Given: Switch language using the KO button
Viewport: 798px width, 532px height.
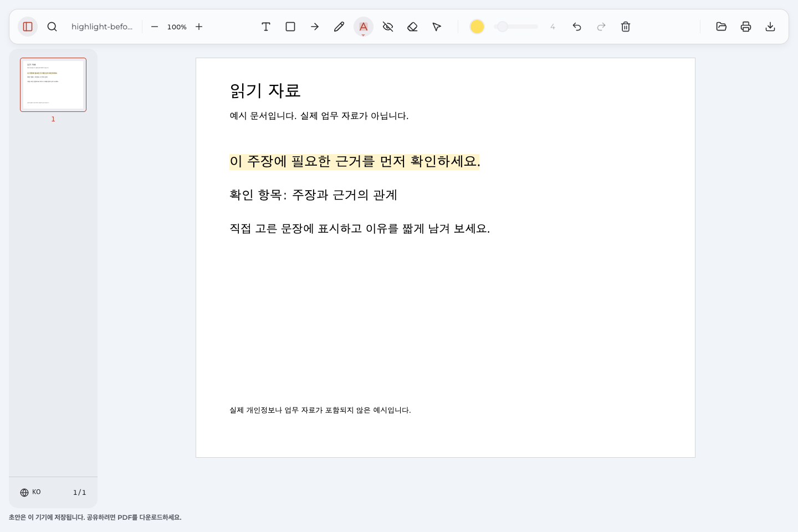Looking at the screenshot, I should tap(30, 492).
